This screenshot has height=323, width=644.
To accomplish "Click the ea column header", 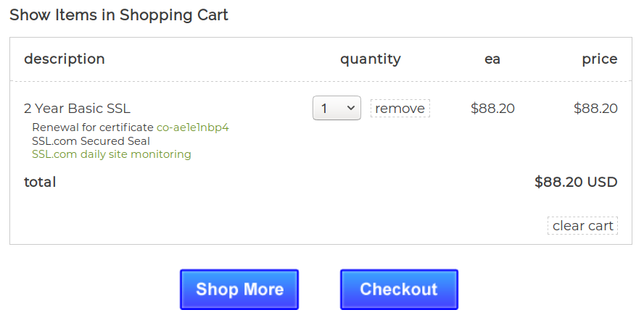I will point(492,59).
